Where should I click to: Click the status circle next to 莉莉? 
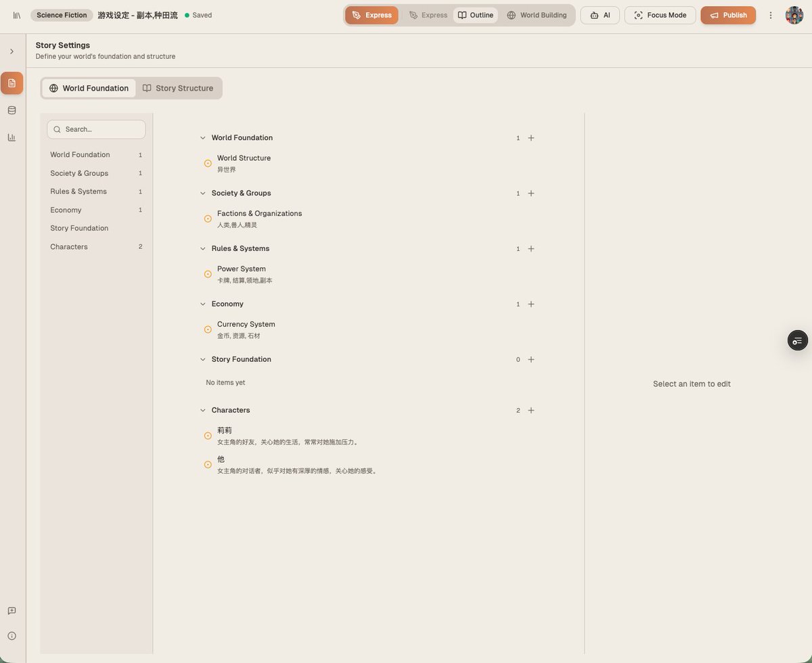tap(208, 436)
